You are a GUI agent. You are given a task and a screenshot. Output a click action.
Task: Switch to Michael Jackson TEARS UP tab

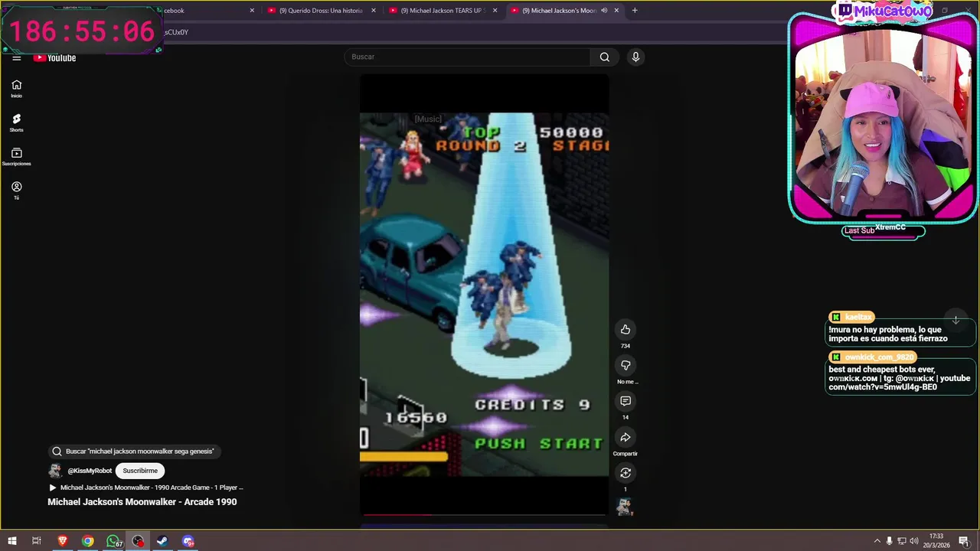pos(443,11)
